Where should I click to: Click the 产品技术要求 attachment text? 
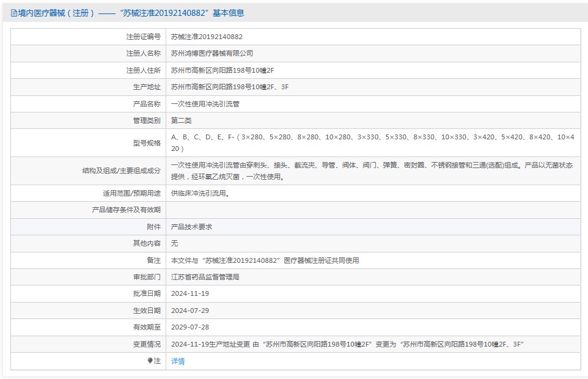[x=191, y=227]
